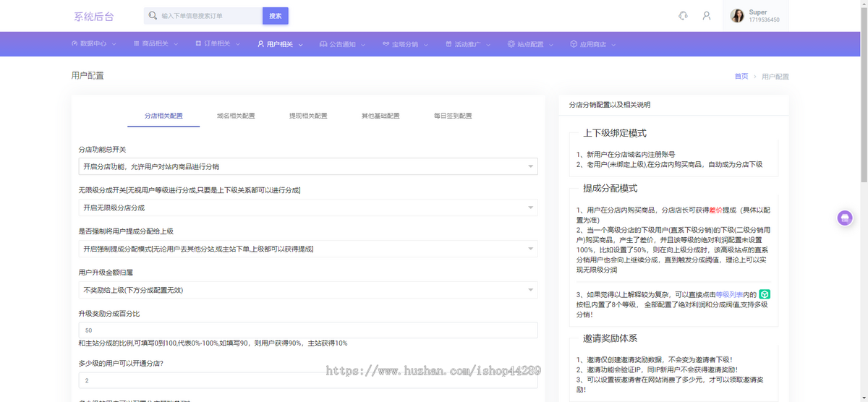The image size is (868, 402).
Task: Expand the 订单相关 menu chevron
Action: pos(238,44)
